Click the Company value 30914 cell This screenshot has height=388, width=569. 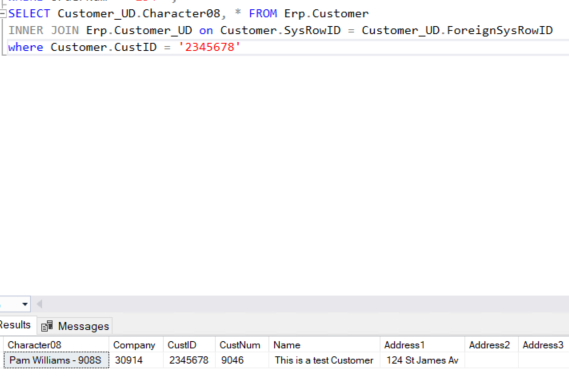point(136,360)
